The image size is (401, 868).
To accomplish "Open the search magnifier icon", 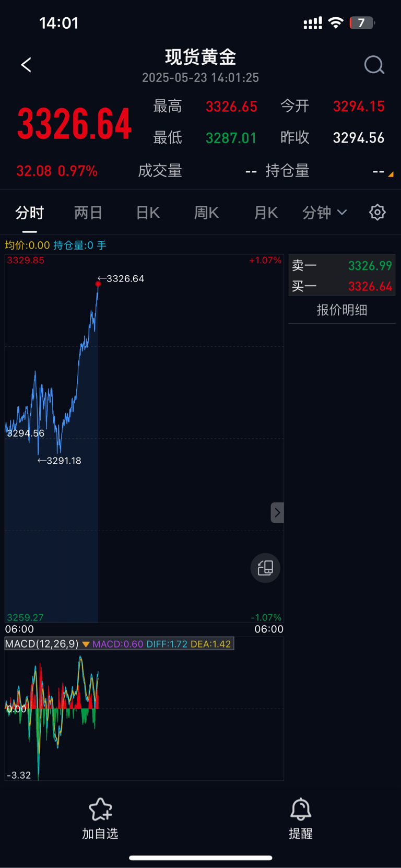I will tap(374, 65).
